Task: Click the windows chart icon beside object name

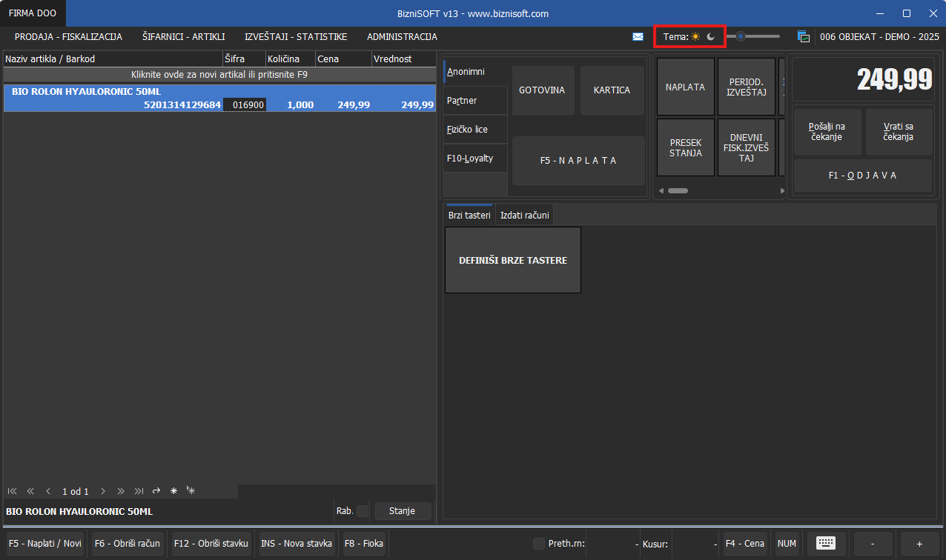Action: (x=803, y=36)
